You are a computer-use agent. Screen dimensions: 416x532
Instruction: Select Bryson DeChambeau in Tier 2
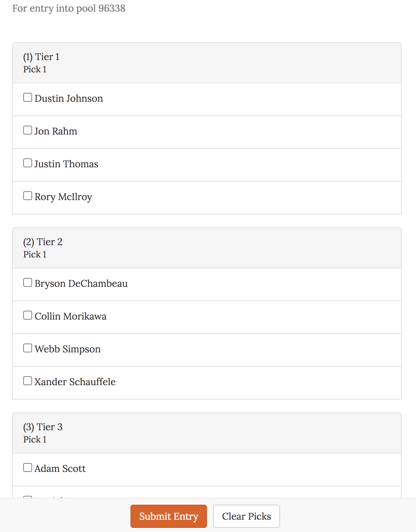(27, 282)
